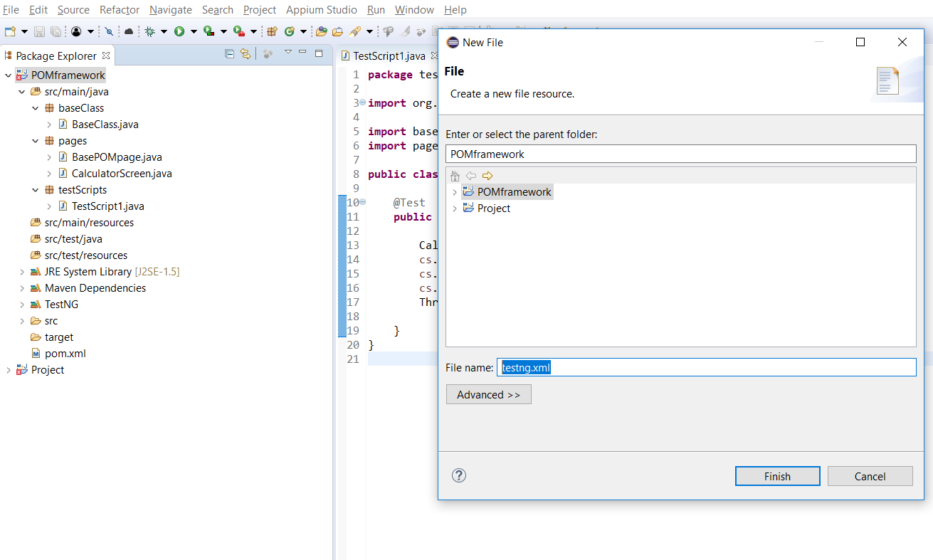Switch to the TestScript1.java editor tab

(x=389, y=55)
